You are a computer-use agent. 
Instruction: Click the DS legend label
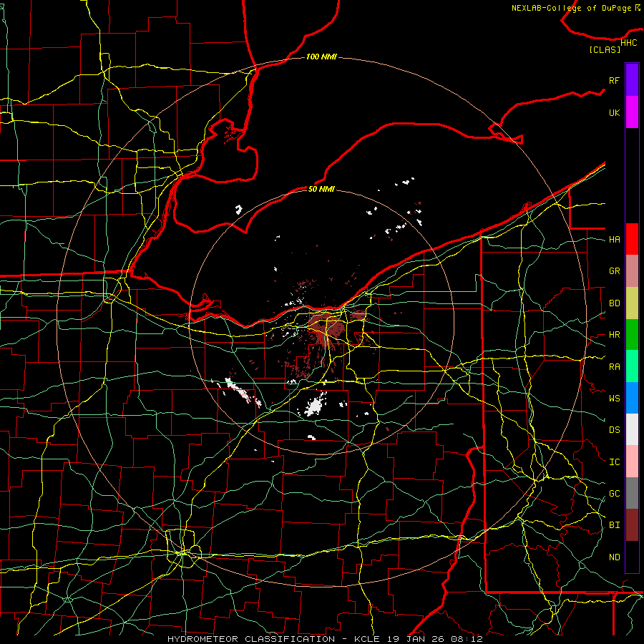click(x=615, y=430)
